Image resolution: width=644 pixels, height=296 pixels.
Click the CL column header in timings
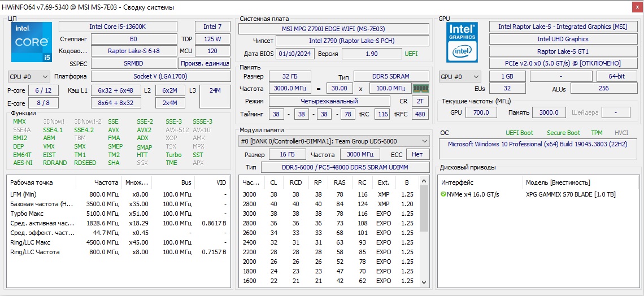[273, 182]
